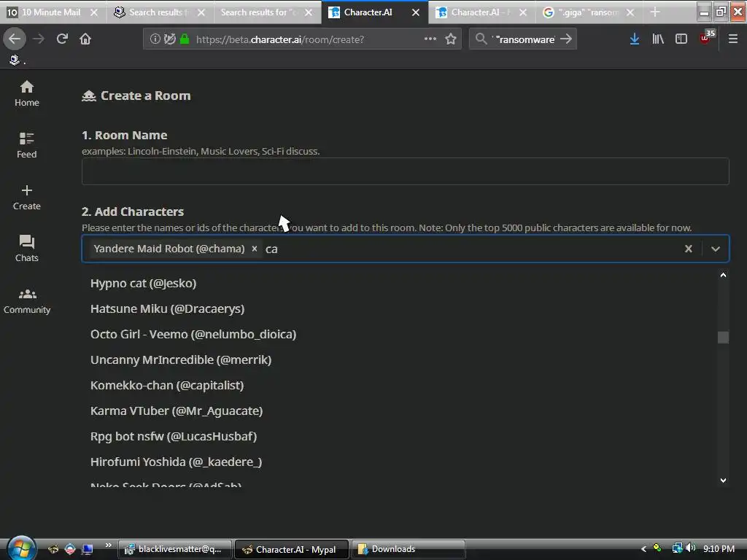Open the Windows Start orb
This screenshot has width=747, height=560.
21,548
